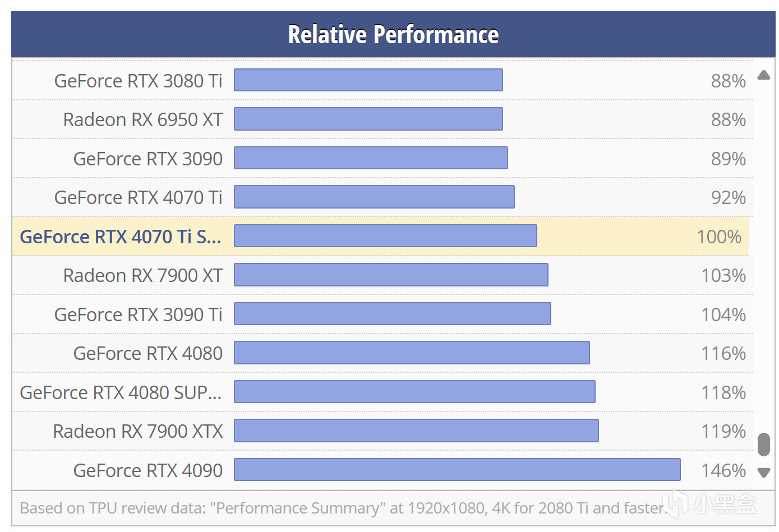Click the Relative Performance header
This screenshot has width=779, height=532.
393,34
